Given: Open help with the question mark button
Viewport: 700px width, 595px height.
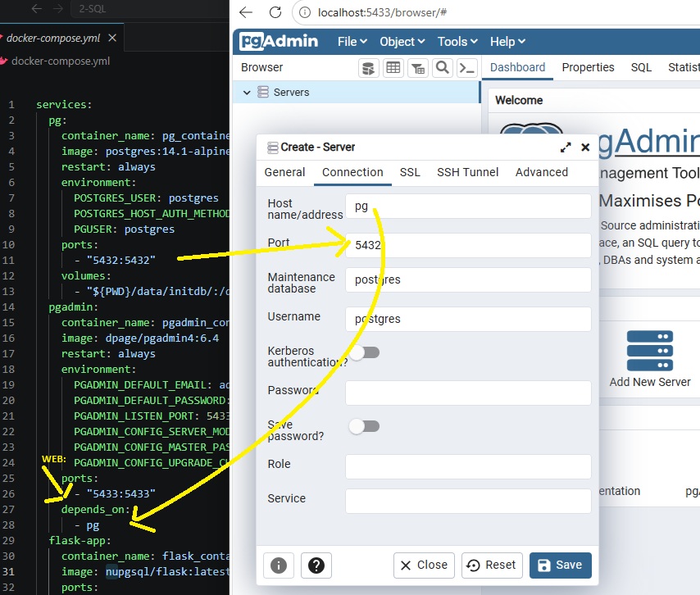Looking at the screenshot, I should (x=316, y=565).
